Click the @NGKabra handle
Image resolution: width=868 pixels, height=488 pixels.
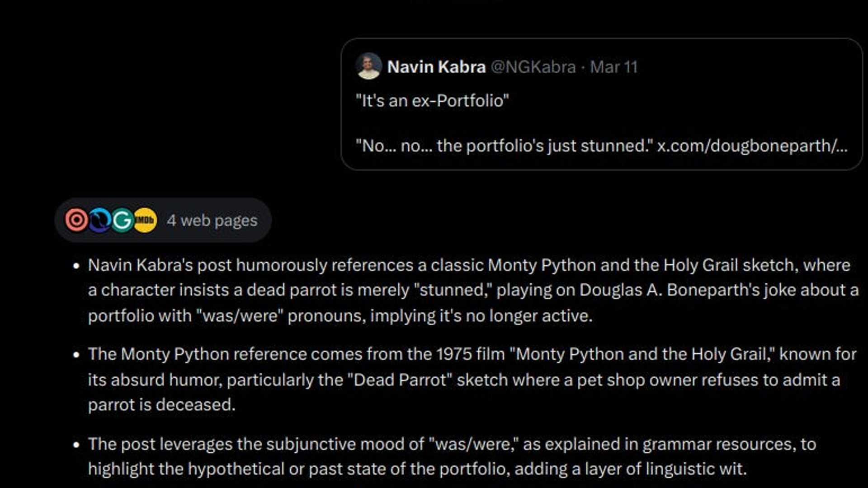(533, 67)
